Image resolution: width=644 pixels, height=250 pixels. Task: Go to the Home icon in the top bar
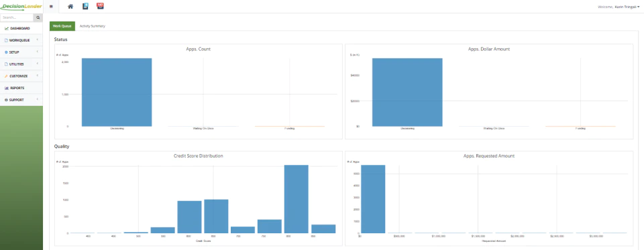click(x=70, y=6)
